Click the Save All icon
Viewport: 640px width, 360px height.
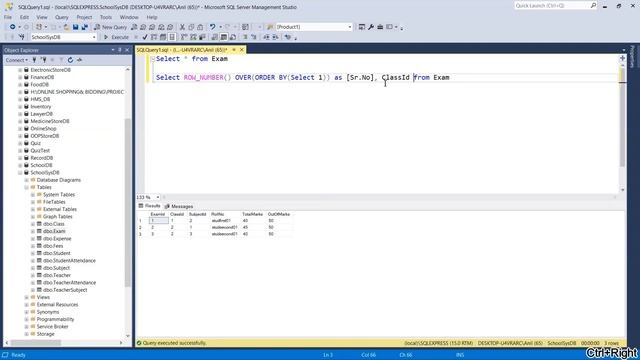(84, 27)
